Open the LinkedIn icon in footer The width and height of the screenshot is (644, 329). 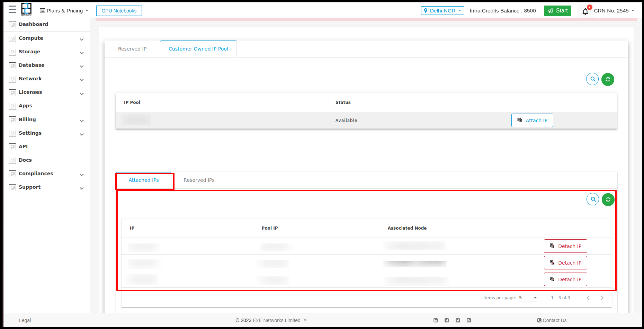pos(436,320)
